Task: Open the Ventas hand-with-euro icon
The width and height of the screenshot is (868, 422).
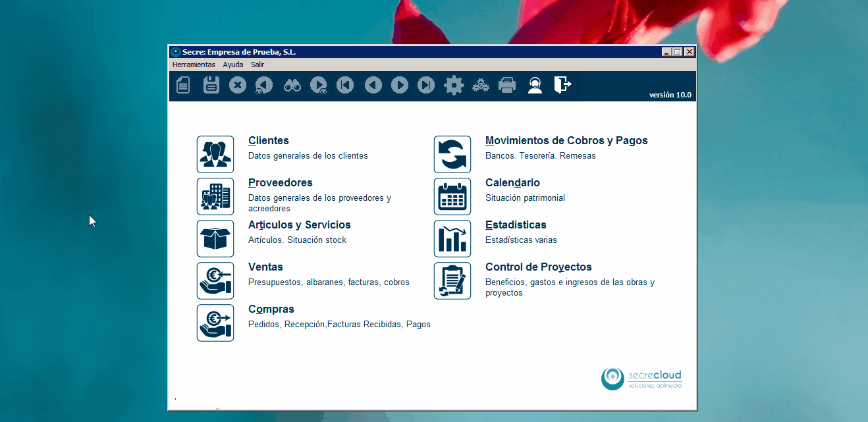Action: (215, 280)
